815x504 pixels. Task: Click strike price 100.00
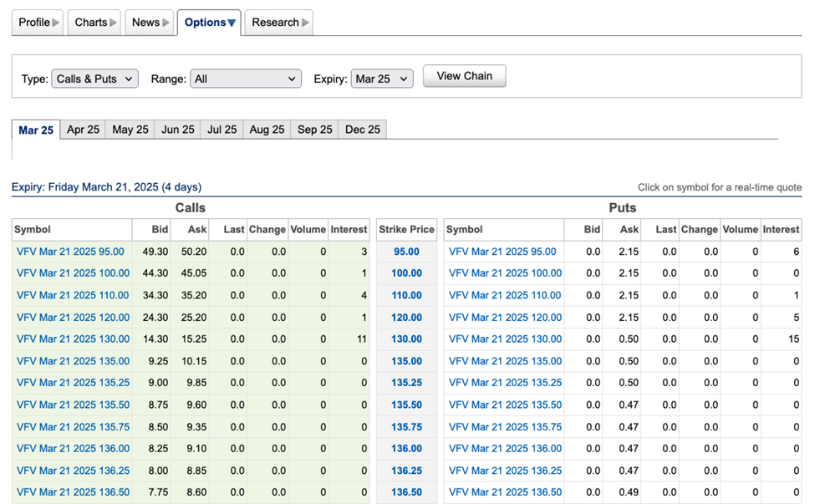pyautogui.click(x=406, y=273)
